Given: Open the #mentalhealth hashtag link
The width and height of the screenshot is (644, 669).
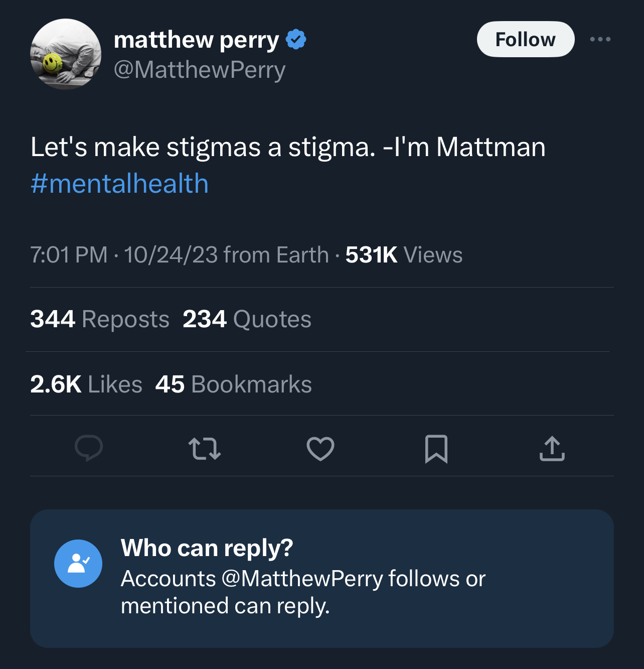Looking at the screenshot, I should pos(119,183).
